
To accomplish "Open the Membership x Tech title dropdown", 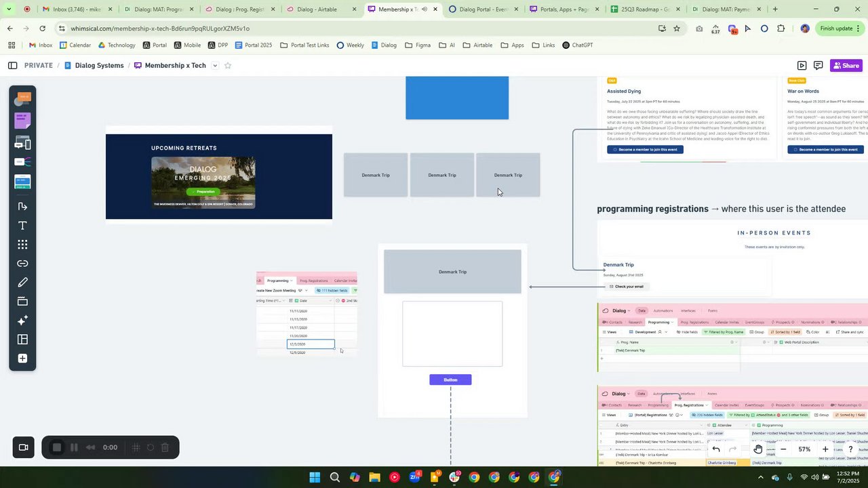I will [215, 66].
